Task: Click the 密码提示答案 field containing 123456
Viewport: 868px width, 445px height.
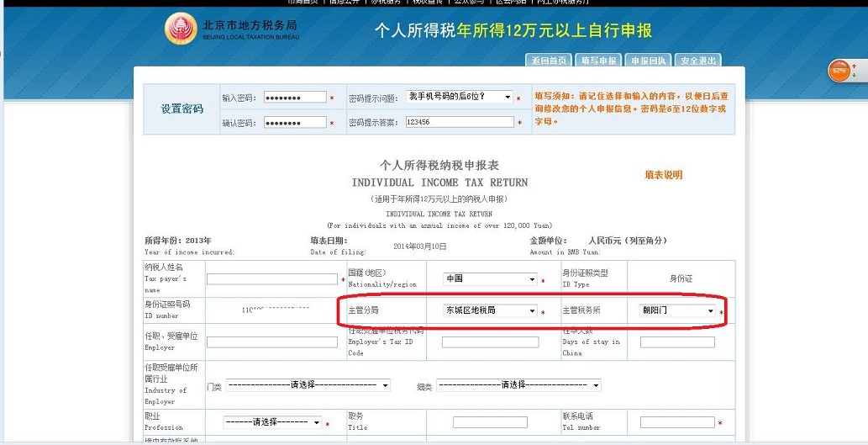Action: pyautogui.click(x=459, y=122)
